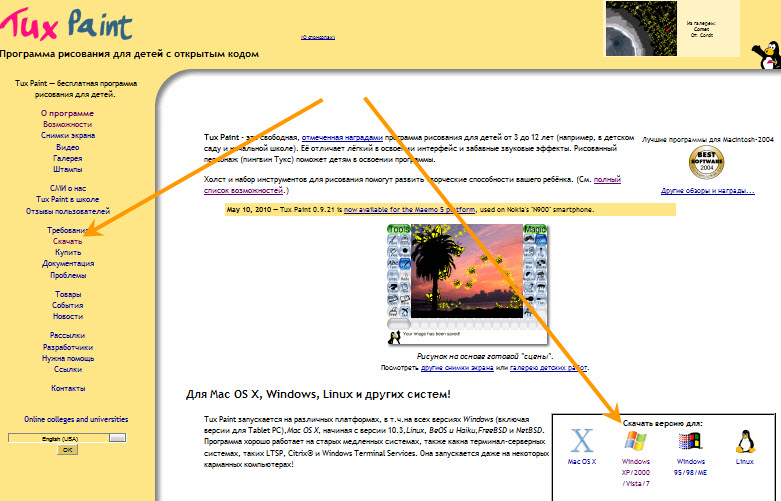The image size is (781, 501).
Task: Click the Tux Paint logo
Action: (65, 22)
